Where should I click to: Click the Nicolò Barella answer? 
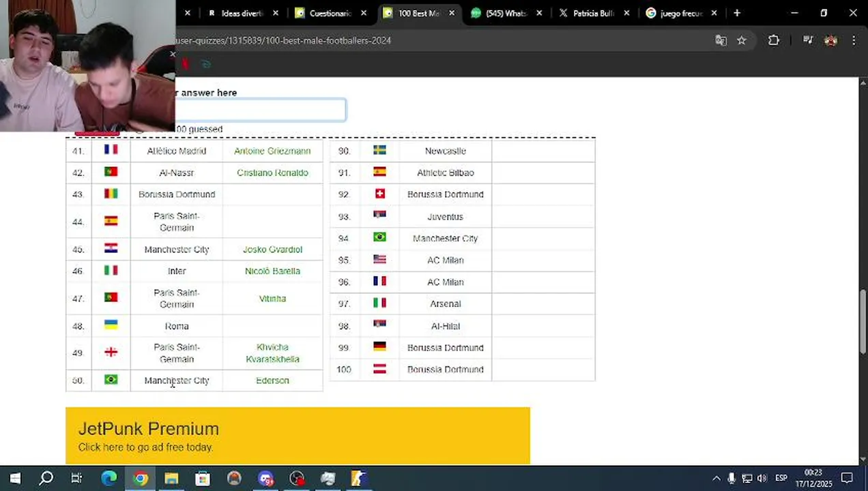272,271
